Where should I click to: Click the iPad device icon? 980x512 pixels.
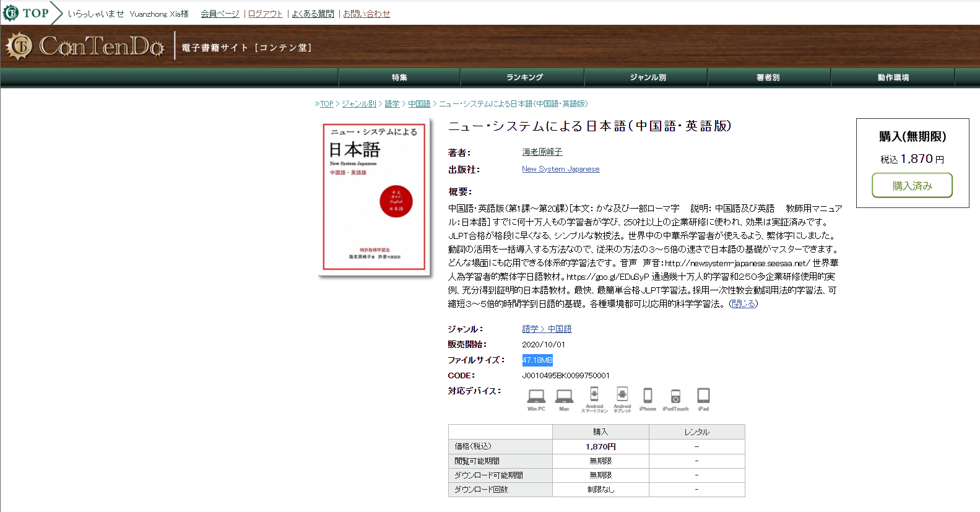point(703,400)
